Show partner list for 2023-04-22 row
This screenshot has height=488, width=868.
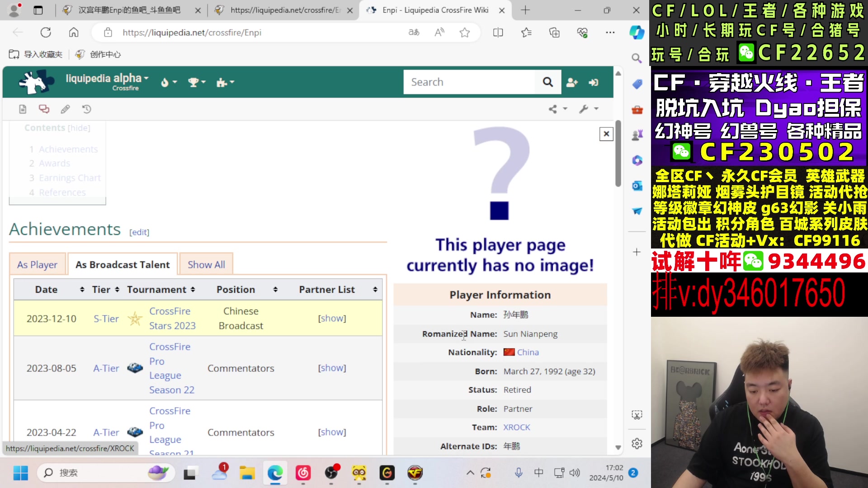[332, 432]
